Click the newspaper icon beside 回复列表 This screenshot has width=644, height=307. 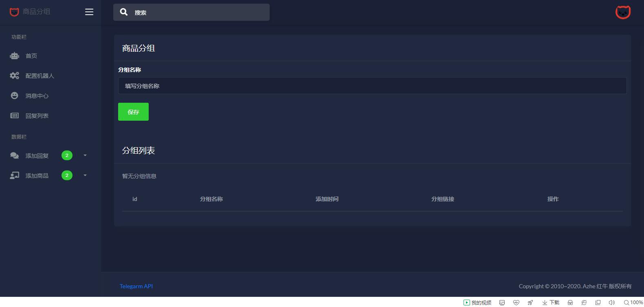click(15, 116)
